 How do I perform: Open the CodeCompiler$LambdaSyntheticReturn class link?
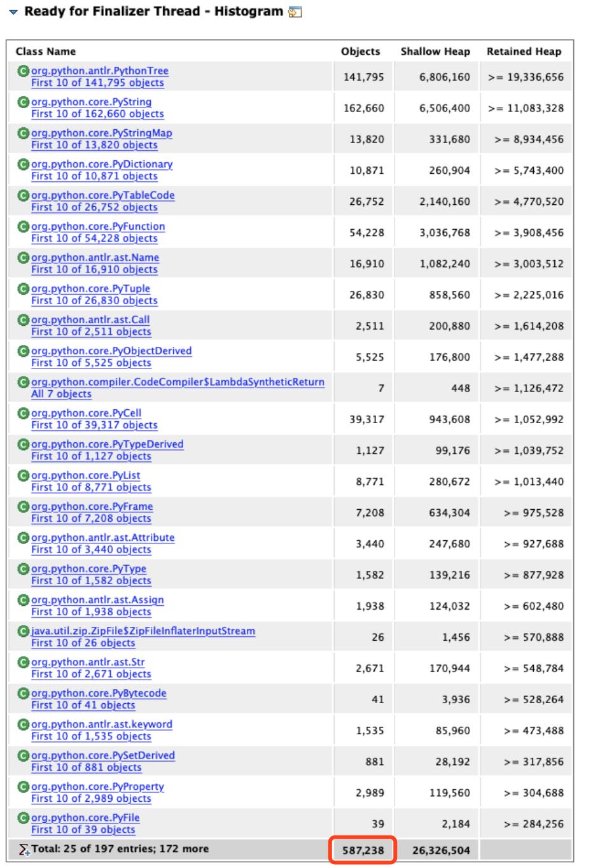[x=178, y=382]
